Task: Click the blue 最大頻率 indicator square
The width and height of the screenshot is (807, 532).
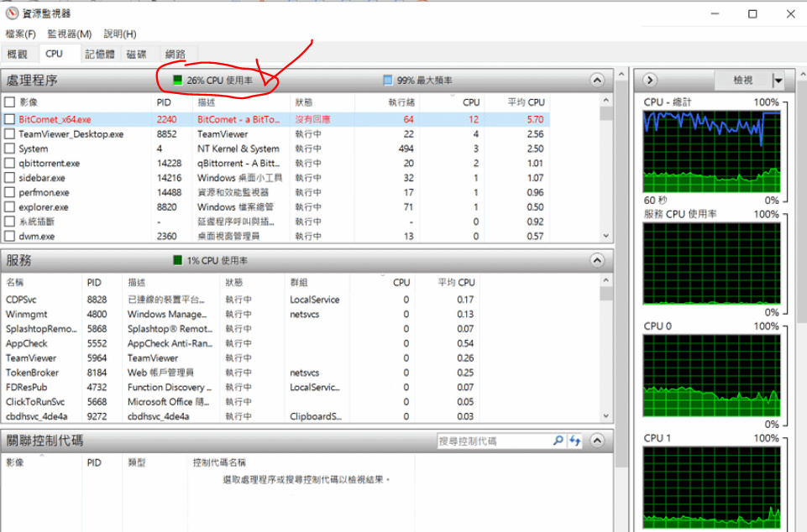Action: 387,81
